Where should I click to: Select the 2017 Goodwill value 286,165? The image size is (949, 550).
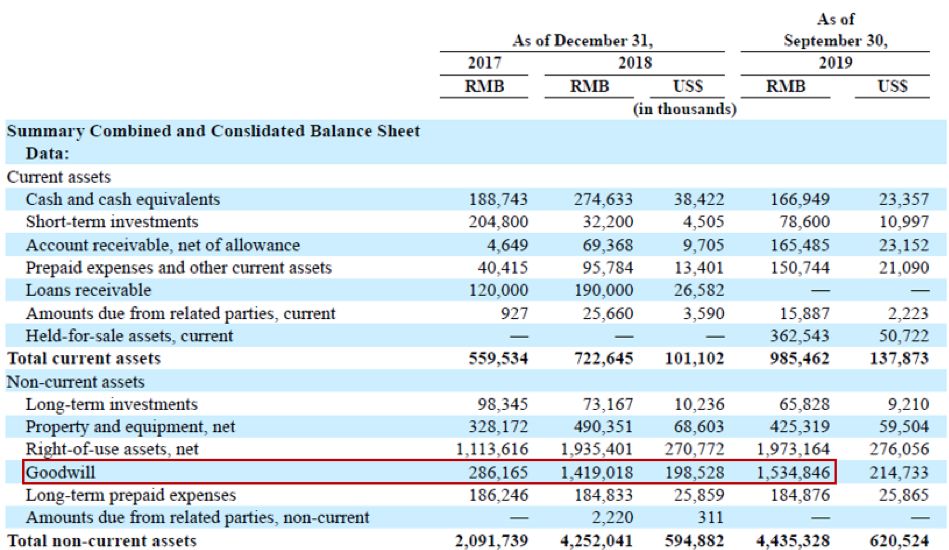(498, 472)
